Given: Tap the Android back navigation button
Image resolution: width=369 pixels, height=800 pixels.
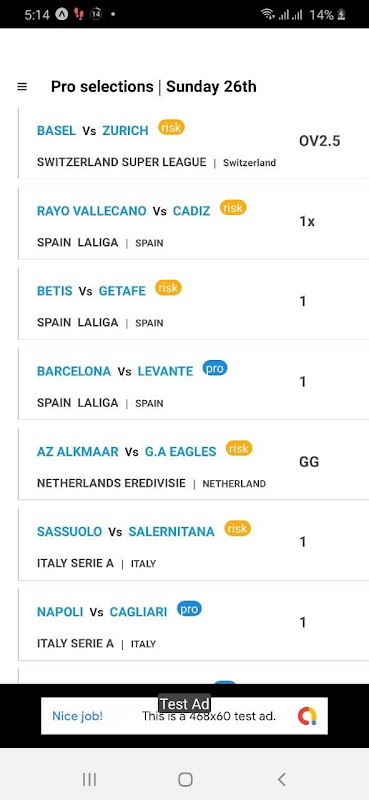Looking at the screenshot, I should coord(281,779).
